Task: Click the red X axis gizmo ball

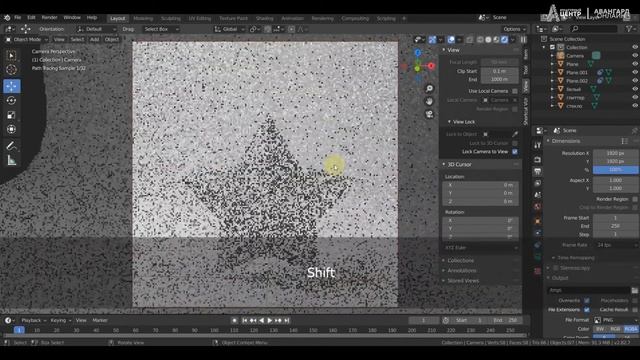Action: tap(431, 66)
